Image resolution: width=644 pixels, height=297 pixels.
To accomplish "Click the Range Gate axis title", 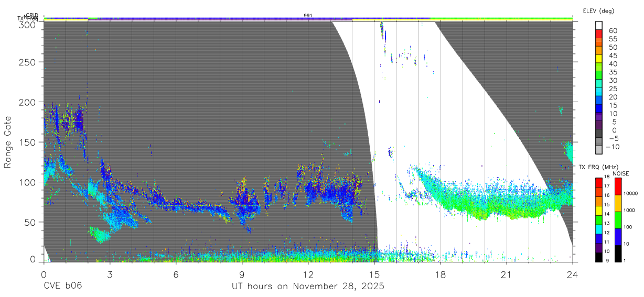I will coord(8,142).
